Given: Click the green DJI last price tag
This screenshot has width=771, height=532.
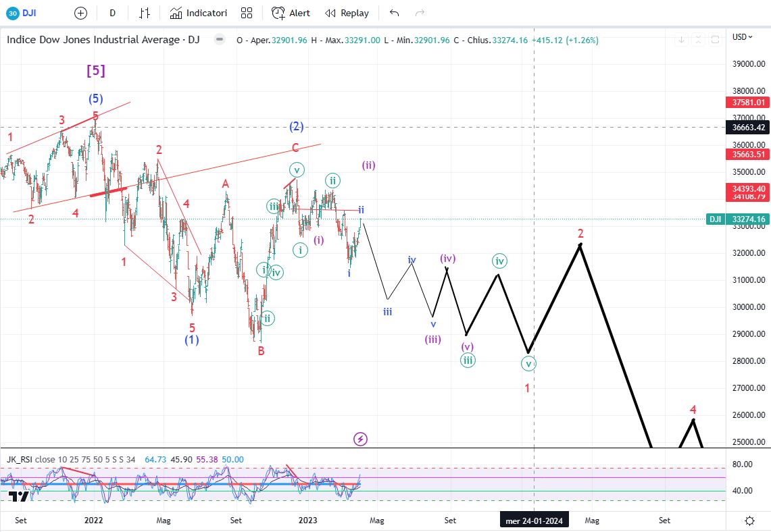Looking at the screenshot, I should coord(738,219).
